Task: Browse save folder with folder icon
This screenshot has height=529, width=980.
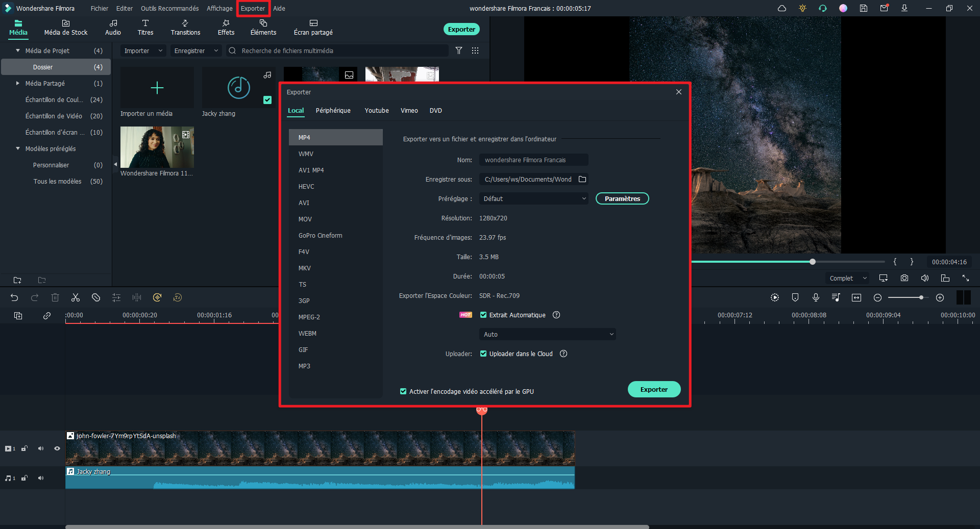Action: (x=582, y=179)
